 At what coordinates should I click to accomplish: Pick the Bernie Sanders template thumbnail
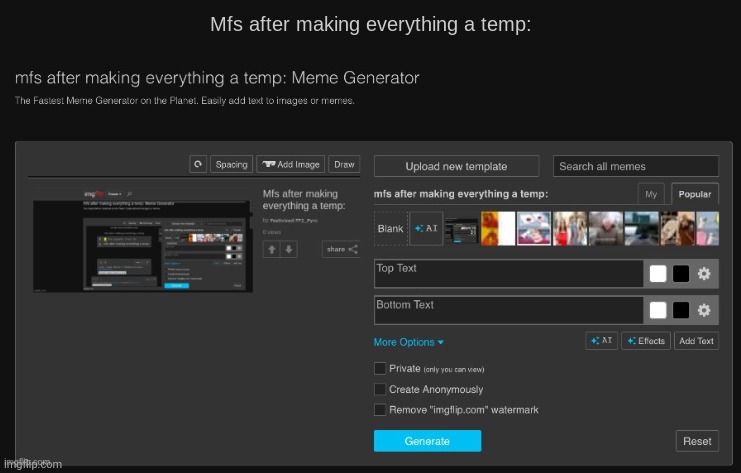[605, 229]
